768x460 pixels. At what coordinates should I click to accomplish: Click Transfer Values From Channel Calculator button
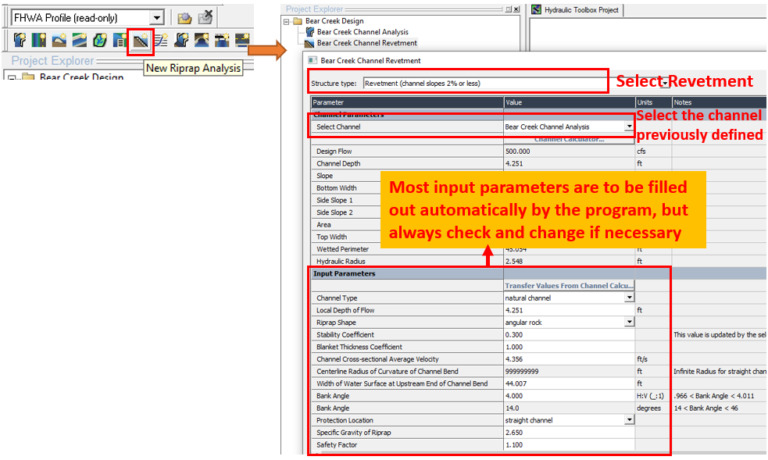(x=568, y=285)
